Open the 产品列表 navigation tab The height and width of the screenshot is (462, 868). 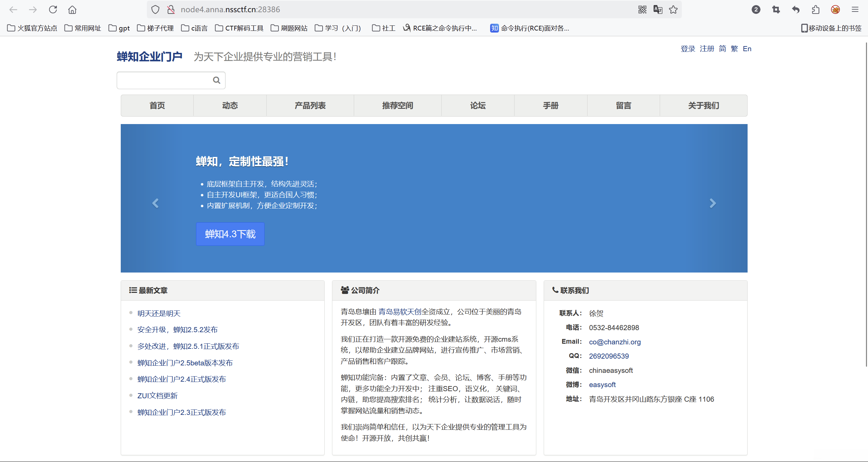pos(310,106)
